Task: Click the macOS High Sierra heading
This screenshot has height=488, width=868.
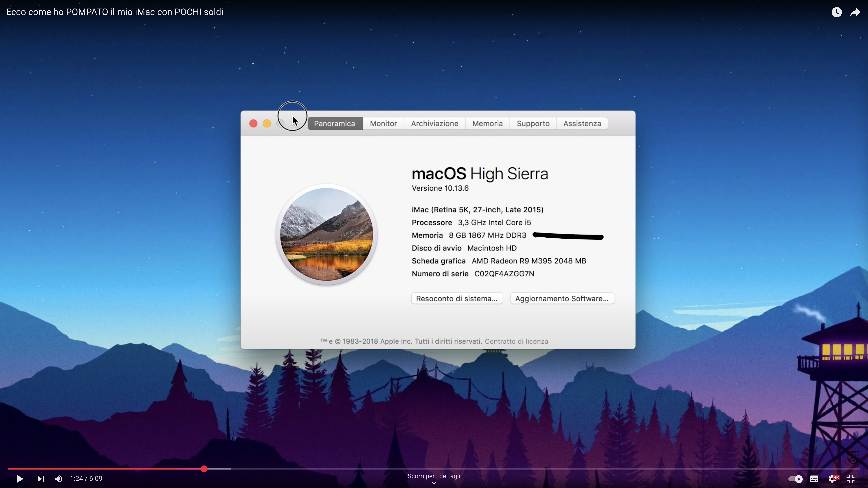Action: click(480, 174)
